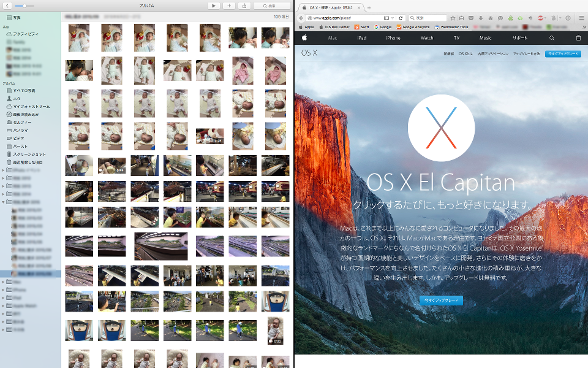Expand the Apple Watch folder in sidebar
The image size is (588, 368).
pos(3,305)
